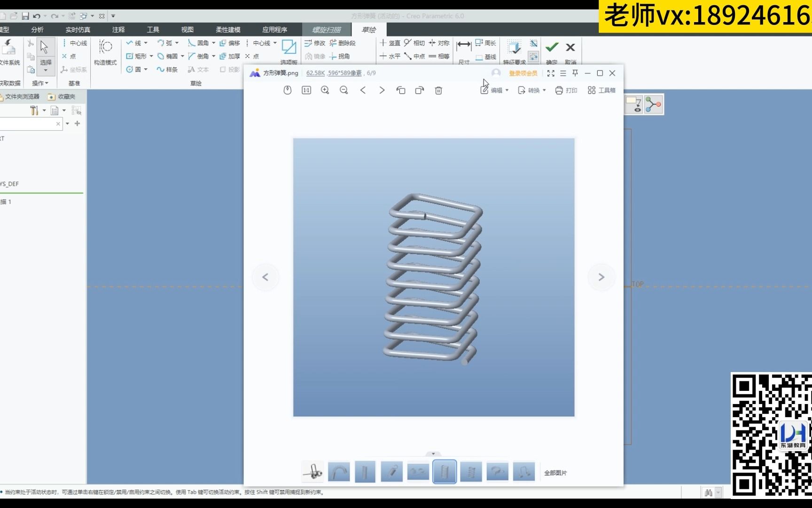Go to previous image with toolbar left arrow
812x508 pixels.
pos(363,90)
